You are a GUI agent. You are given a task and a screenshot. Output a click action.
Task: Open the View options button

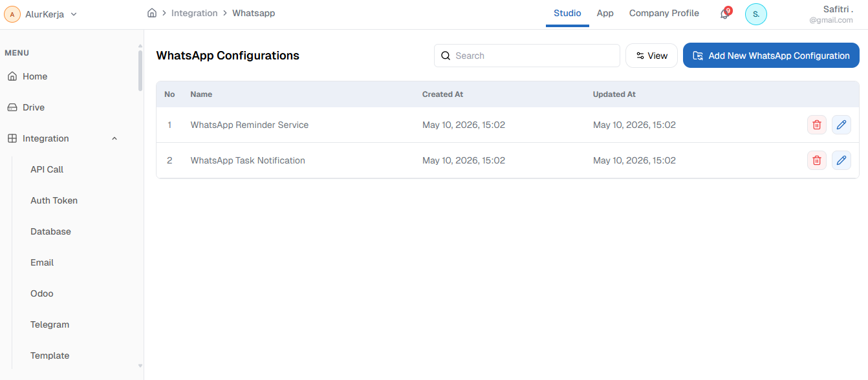pos(651,56)
